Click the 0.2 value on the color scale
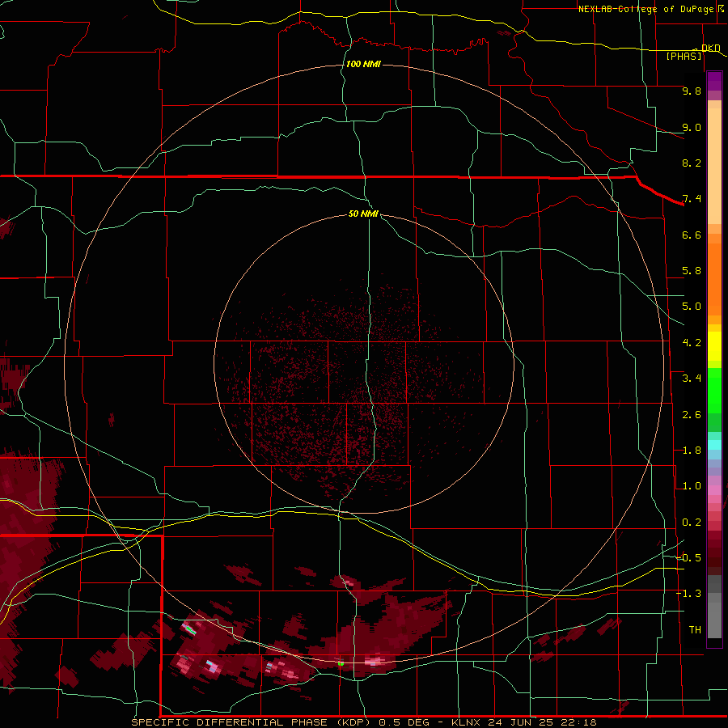728x728 pixels. 692,523
